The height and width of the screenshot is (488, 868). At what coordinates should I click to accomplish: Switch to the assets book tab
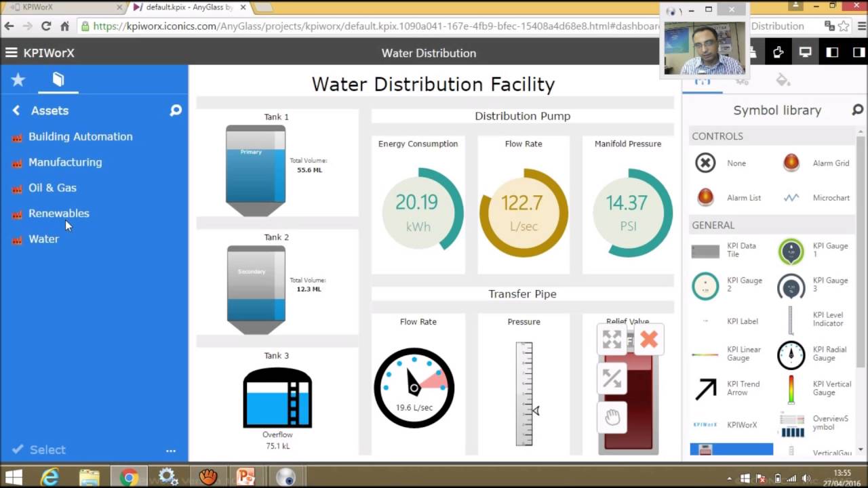[x=58, y=80]
